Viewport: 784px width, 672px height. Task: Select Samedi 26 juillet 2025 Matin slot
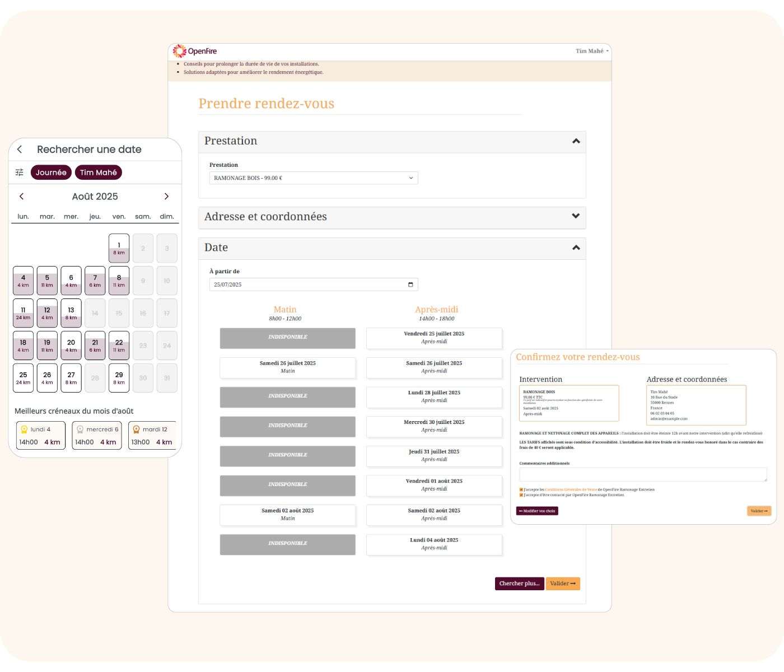click(x=288, y=367)
